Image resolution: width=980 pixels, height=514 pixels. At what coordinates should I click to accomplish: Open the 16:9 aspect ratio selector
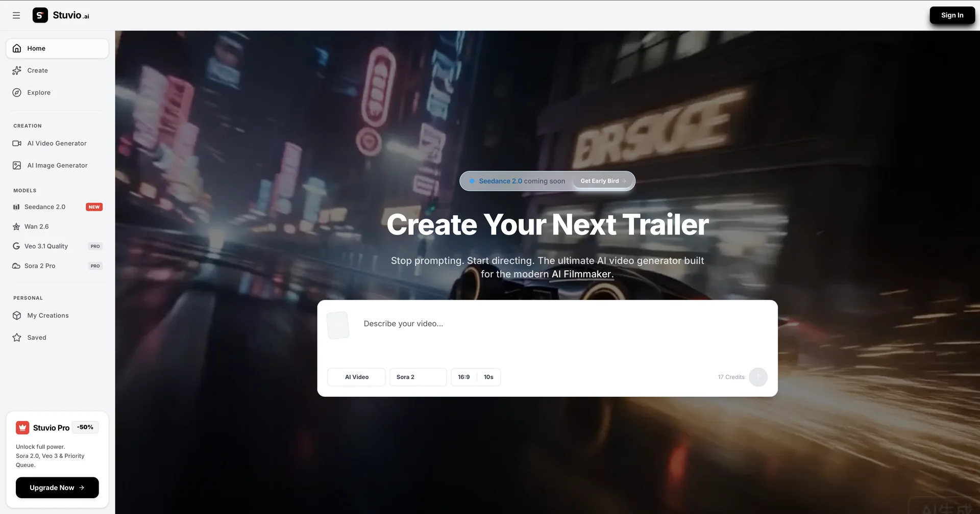[463, 377]
